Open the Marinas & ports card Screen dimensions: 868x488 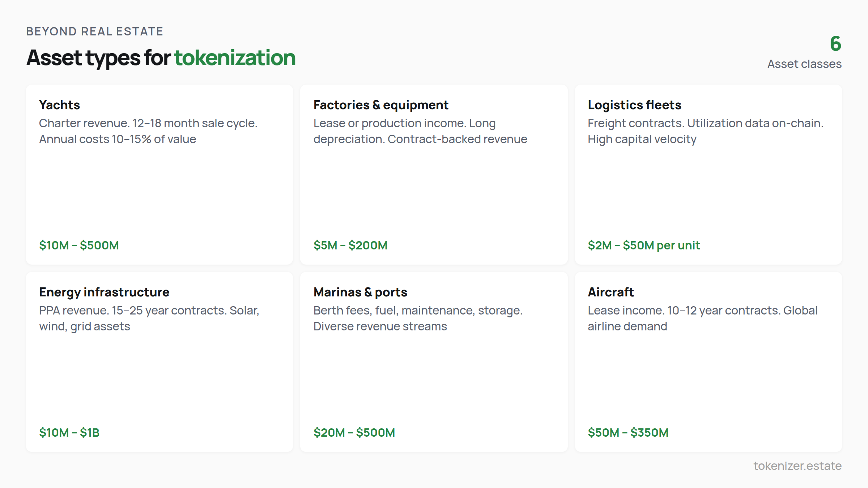pos(434,361)
